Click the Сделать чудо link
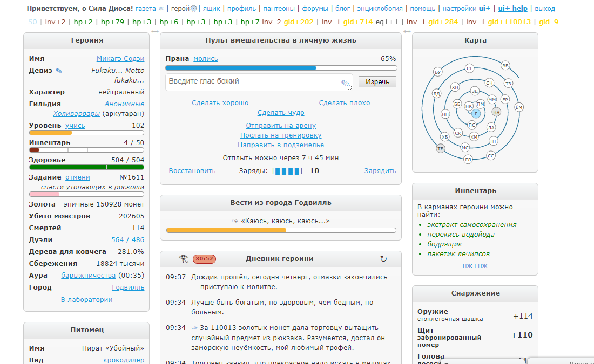This screenshot has height=364, width=594. (x=281, y=113)
